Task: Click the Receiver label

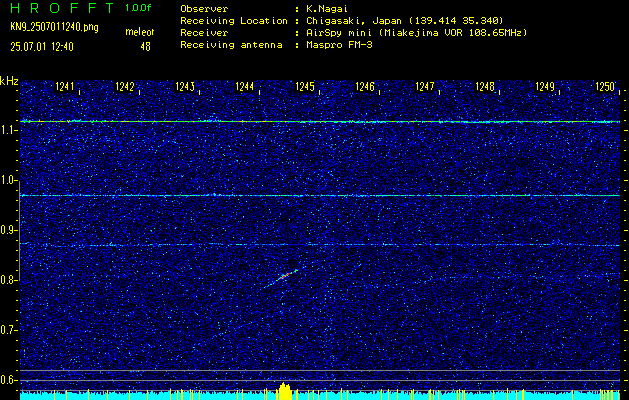Action: pos(204,32)
